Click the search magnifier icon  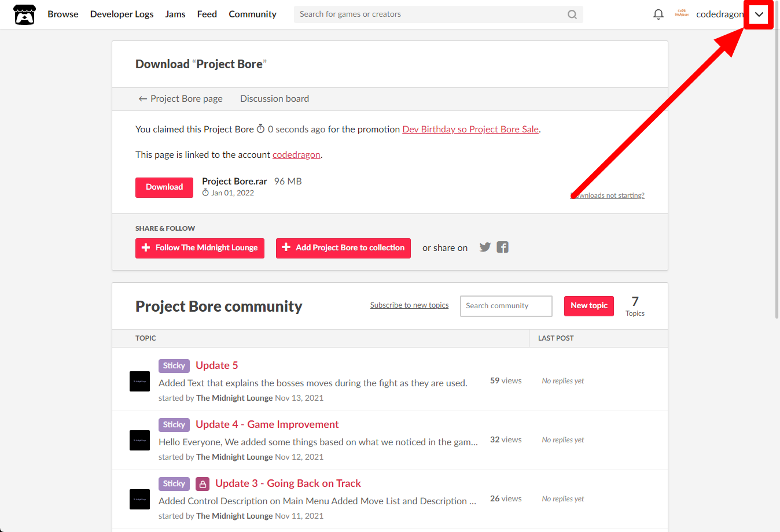pos(572,14)
